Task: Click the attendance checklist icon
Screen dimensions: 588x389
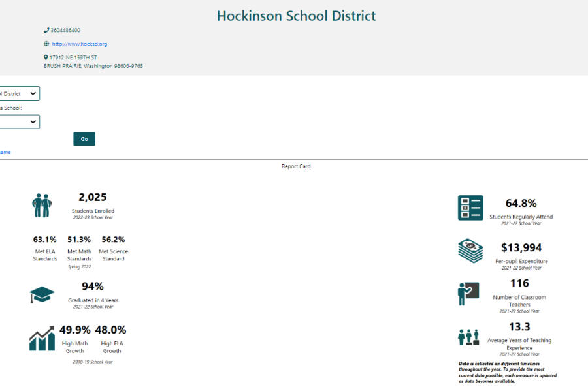Action: (470, 208)
